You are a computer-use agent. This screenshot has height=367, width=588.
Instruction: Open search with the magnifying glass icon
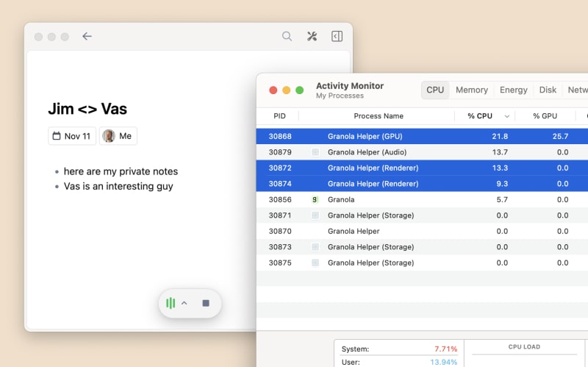pos(287,36)
